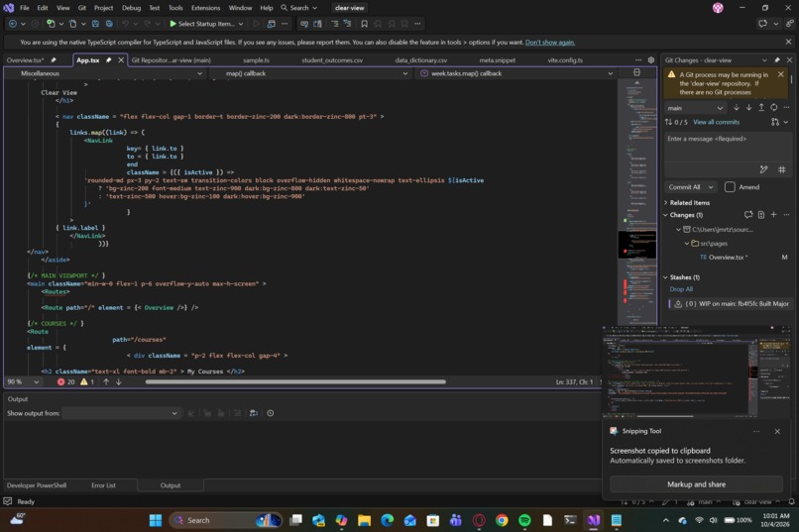The height and width of the screenshot is (532, 799).
Task: Open the Git menu
Action: 82,8
